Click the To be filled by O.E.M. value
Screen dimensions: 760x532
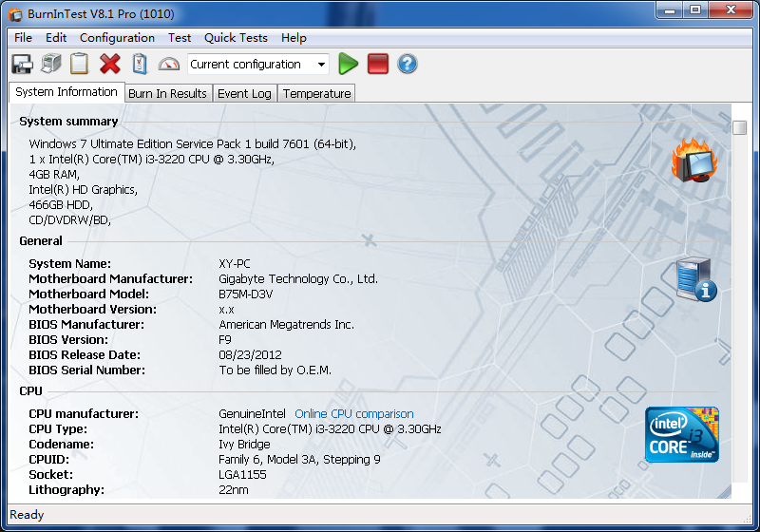click(x=275, y=370)
